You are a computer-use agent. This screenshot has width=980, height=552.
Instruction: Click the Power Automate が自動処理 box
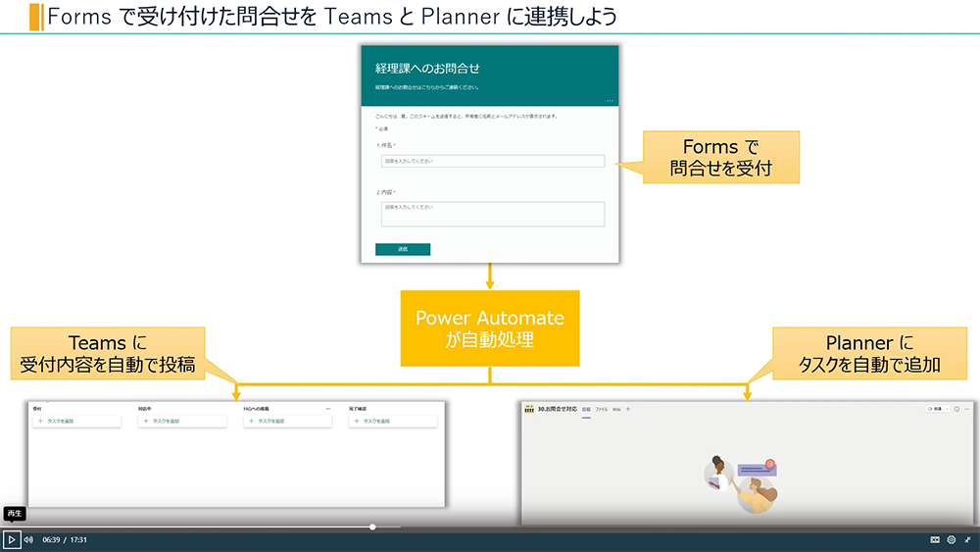point(490,328)
